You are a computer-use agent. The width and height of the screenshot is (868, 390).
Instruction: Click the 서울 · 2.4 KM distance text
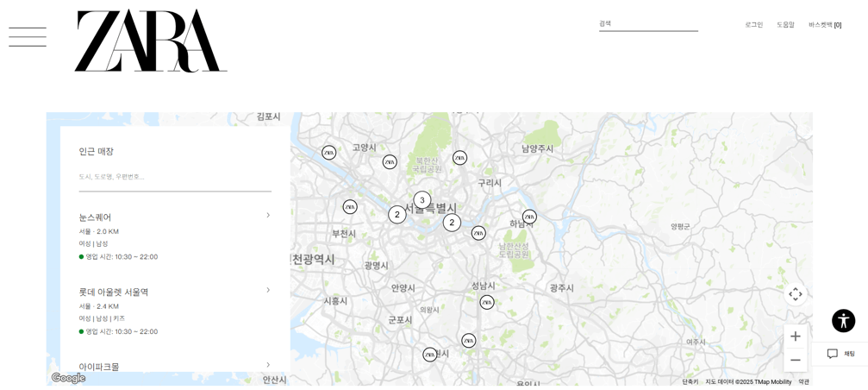[98, 306]
